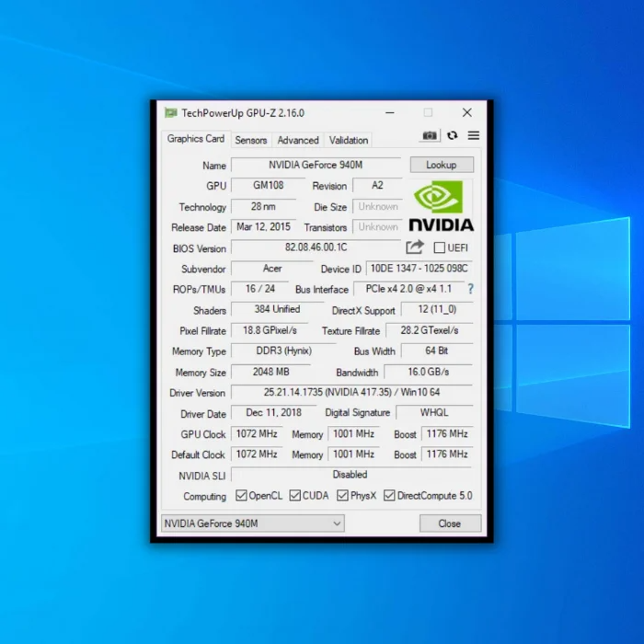Click the Bandwidth 16.0 GB/s field
This screenshot has width=644, height=644.
[429, 372]
